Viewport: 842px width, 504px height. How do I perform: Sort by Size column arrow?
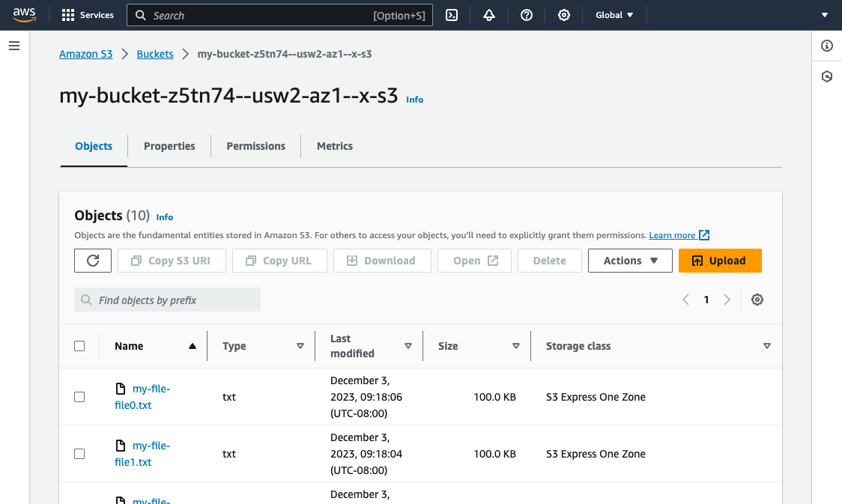pyautogui.click(x=516, y=346)
